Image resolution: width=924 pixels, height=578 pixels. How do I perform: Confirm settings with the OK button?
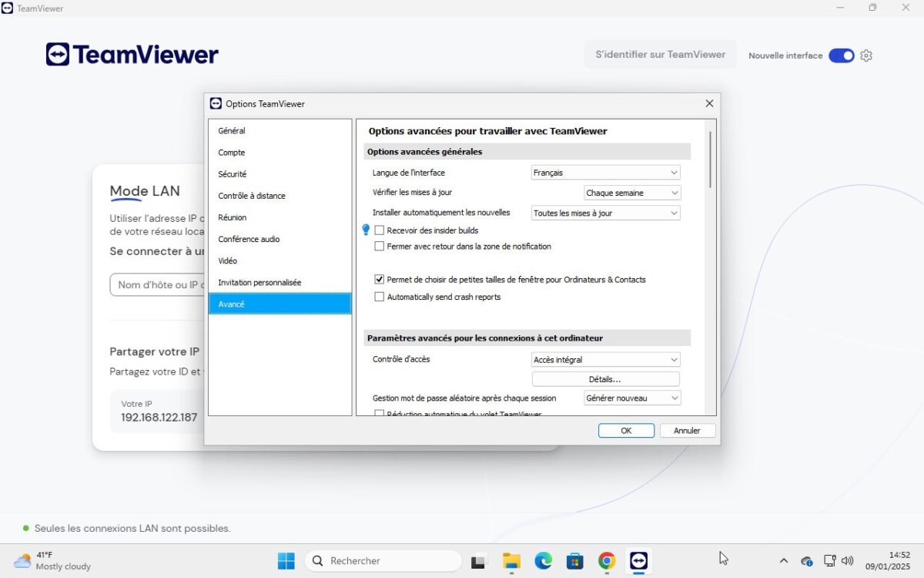(626, 430)
